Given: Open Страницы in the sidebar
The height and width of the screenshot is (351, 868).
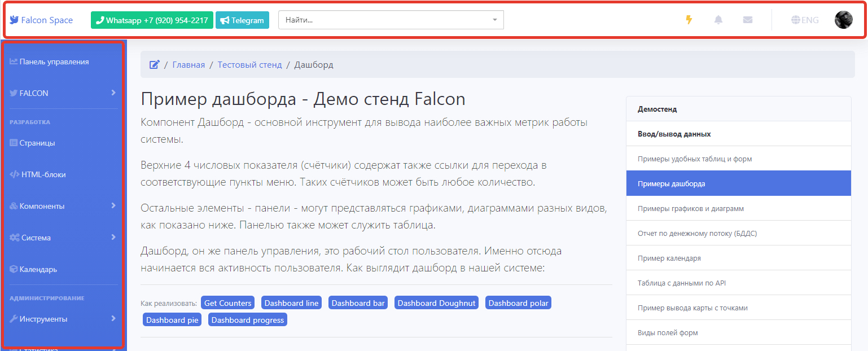Looking at the screenshot, I should coord(37,143).
